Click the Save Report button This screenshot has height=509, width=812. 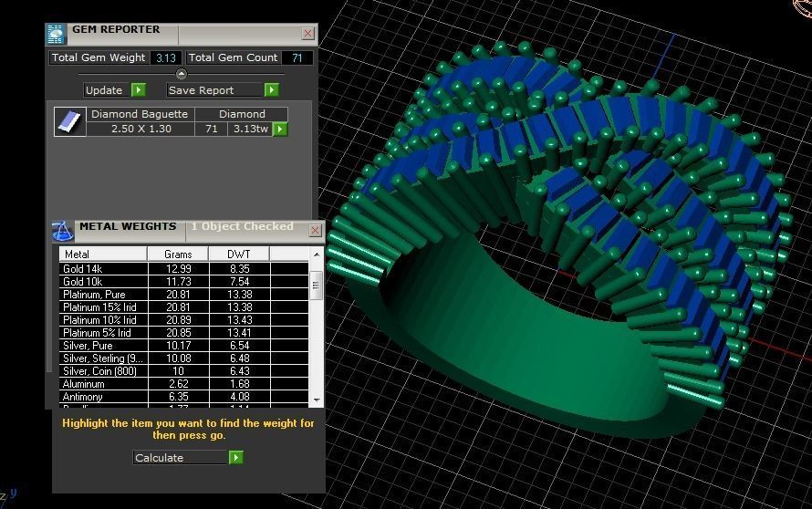[x=215, y=90]
